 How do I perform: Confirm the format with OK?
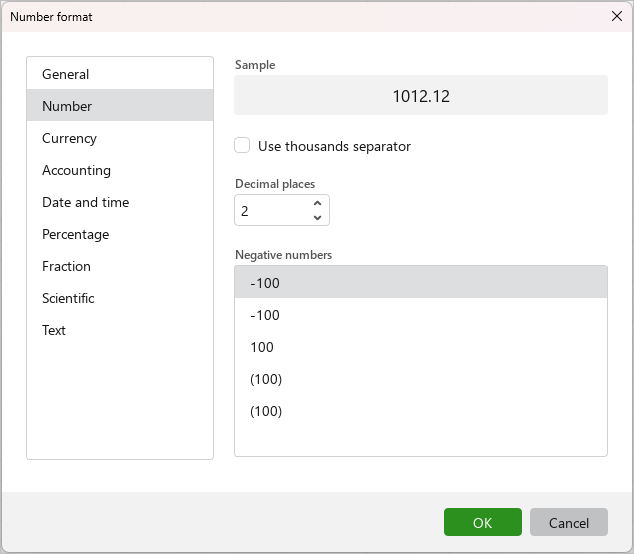coord(482,522)
